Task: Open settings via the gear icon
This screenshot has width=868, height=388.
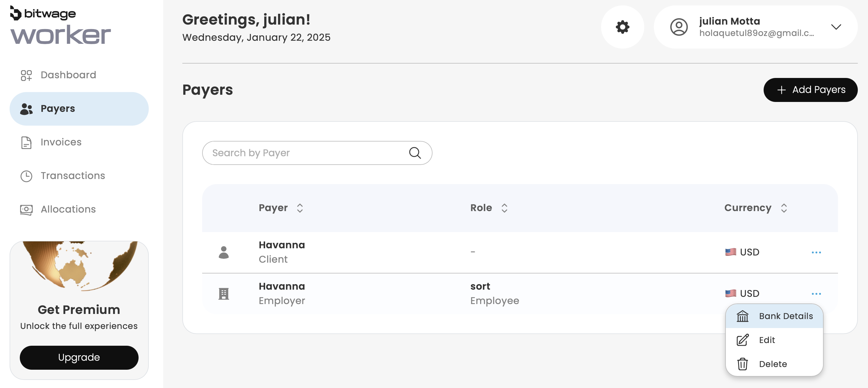Action: (x=622, y=27)
